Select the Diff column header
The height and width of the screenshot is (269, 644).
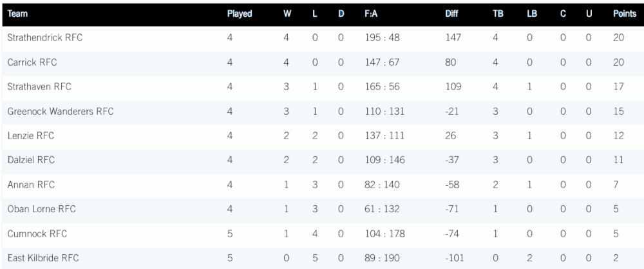pos(451,14)
